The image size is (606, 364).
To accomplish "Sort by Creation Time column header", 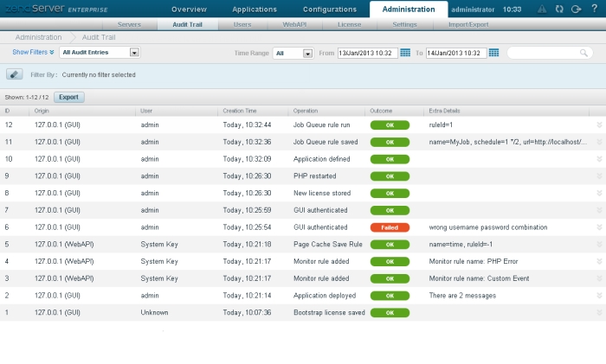I will (x=240, y=112).
